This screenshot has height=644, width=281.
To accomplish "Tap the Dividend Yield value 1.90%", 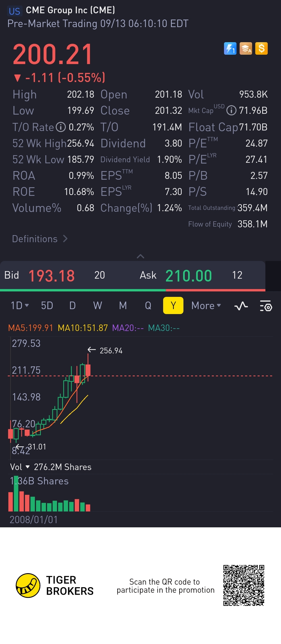I will pyautogui.click(x=169, y=159).
